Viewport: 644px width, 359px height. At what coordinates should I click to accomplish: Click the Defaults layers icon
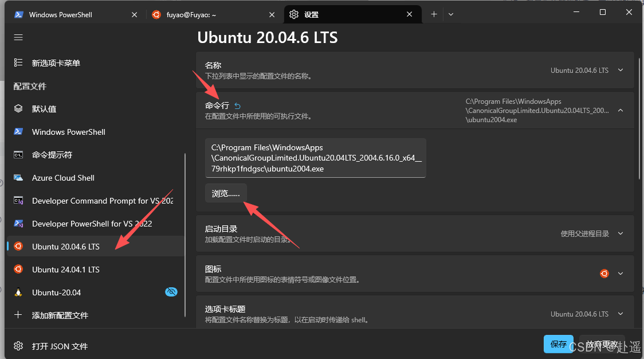click(x=18, y=108)
